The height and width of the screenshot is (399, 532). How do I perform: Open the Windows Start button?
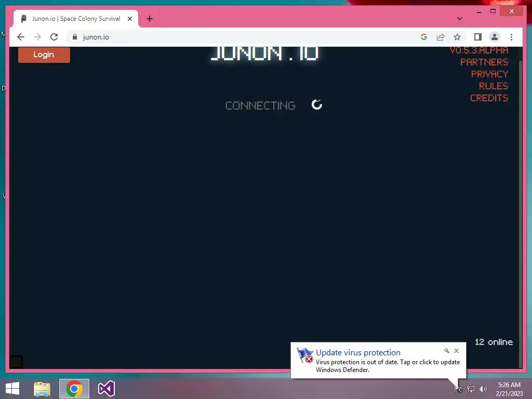coord(12,389)
